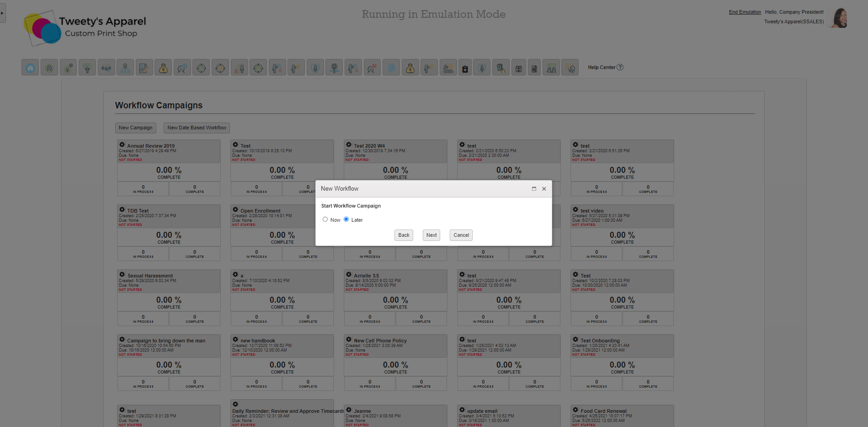Click the New Campaign button

pos(136,128)
